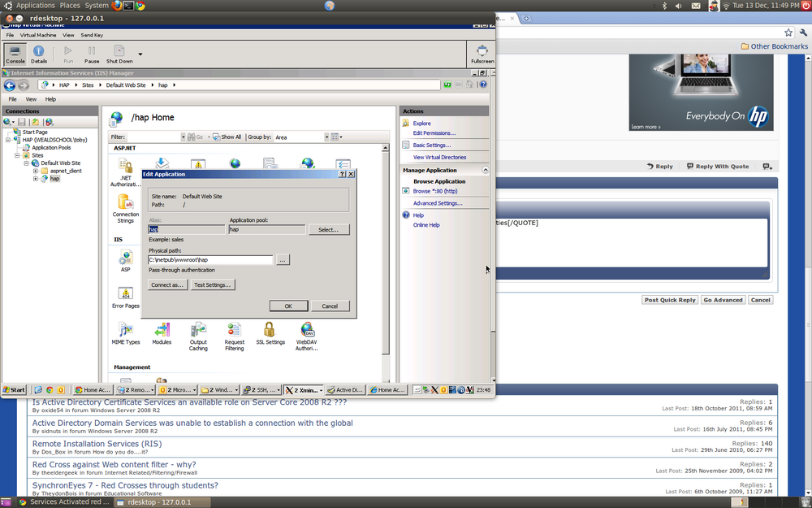Screen dimensions: 812x508
Task: Click the delete connection icon in Connections
Action: 49,122
